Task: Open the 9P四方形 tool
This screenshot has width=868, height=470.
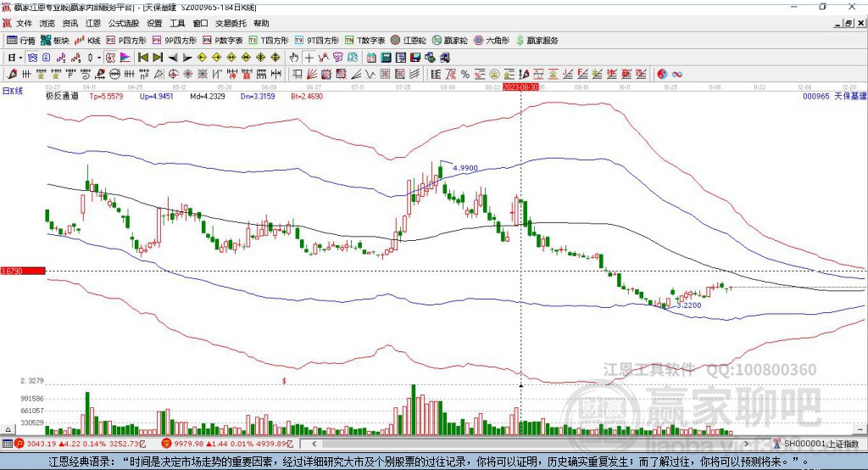Action: point(175,41)
